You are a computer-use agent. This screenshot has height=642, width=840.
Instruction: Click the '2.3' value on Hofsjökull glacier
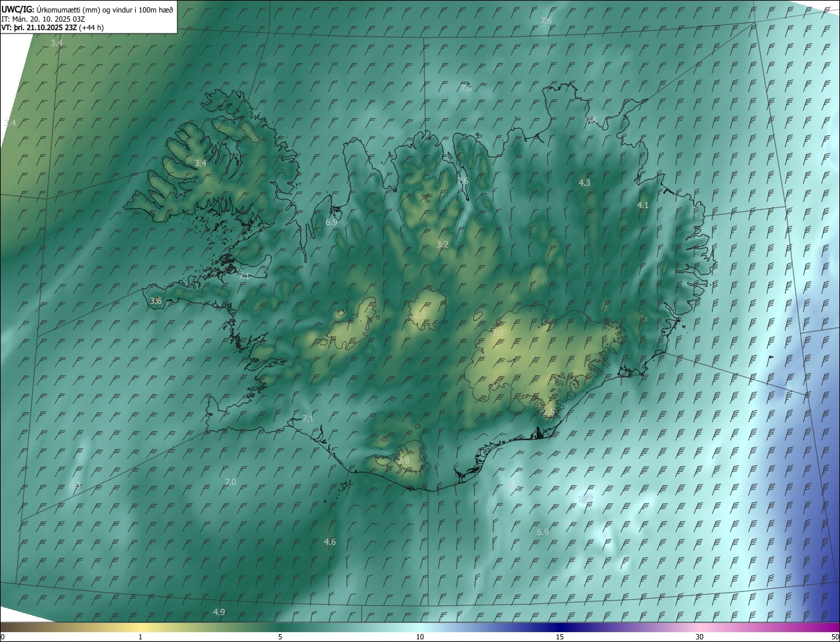[x=419, y=314]
